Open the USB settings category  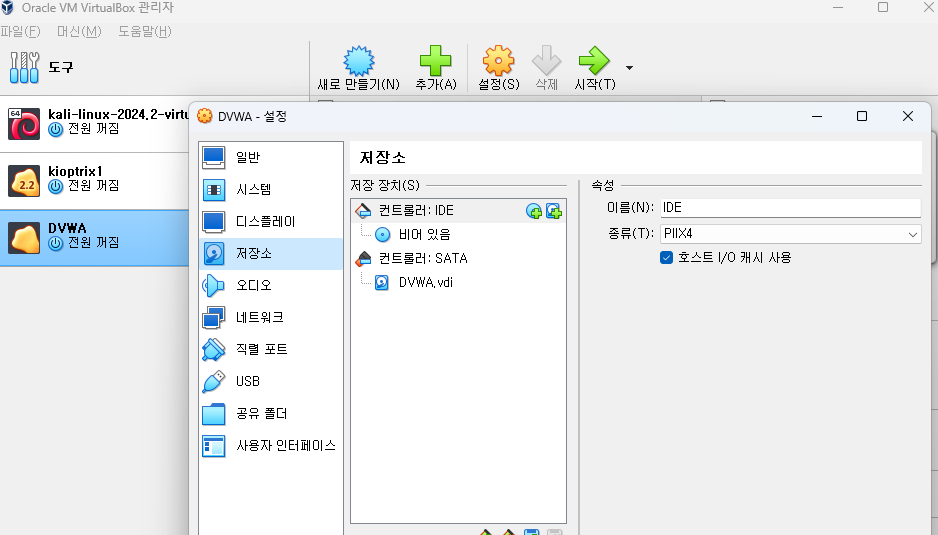271,381
